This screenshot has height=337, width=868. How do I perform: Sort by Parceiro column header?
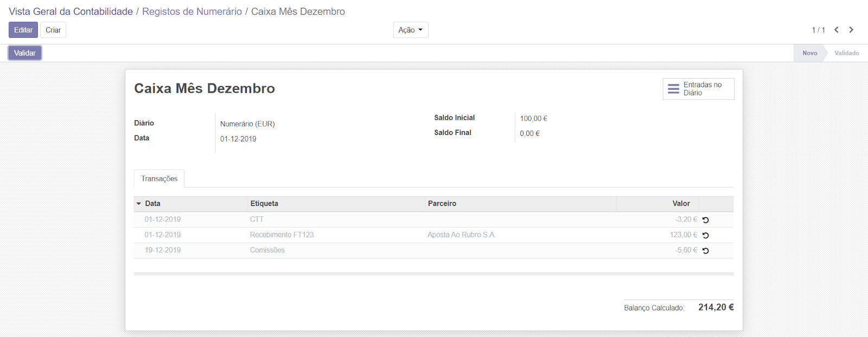(x=442, y=204)
